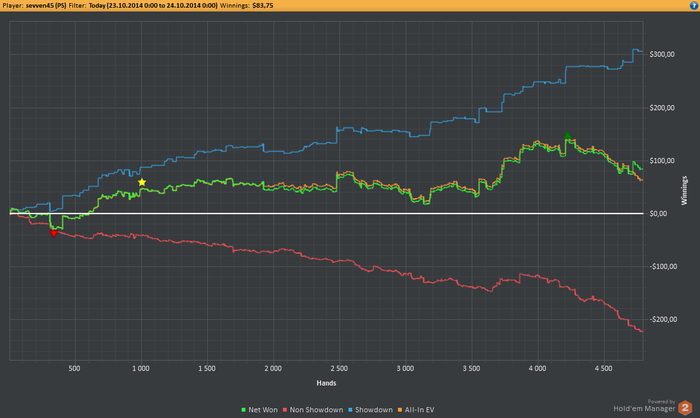
Task: Toggle the All-In EV legend entry
Action: 416,410
